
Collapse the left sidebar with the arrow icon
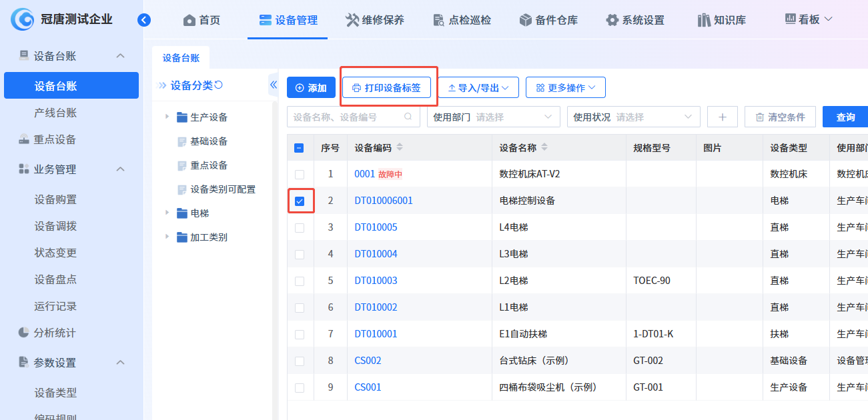144,20
